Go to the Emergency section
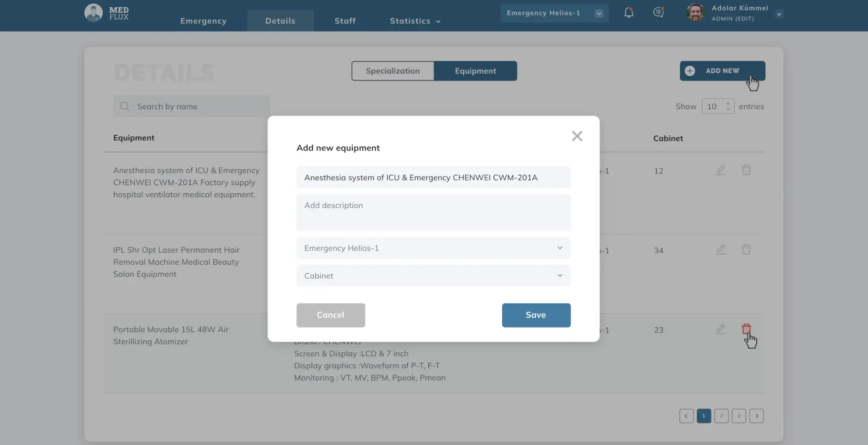Screen dimensions: 868x445 [203, 21]
